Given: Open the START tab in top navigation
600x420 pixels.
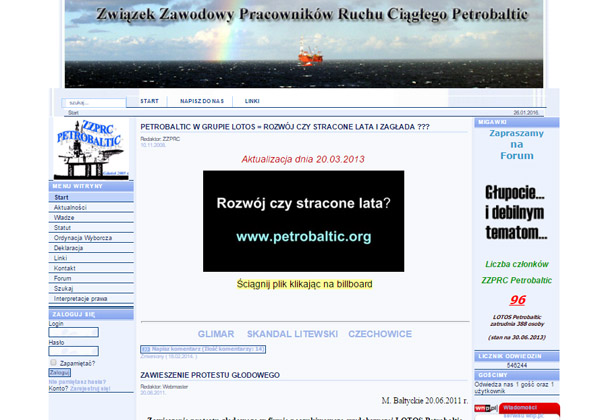Looking at the screenshot, I should (x=149, y=101).
